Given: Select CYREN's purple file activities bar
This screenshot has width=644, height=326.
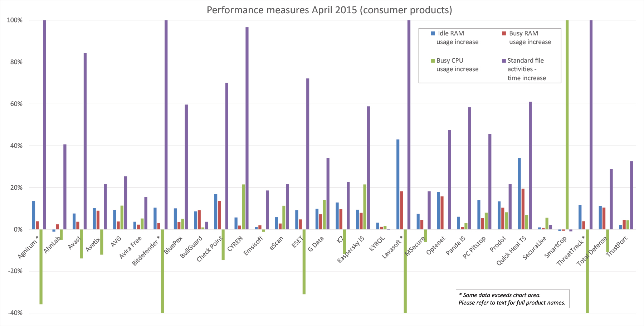Looking at the screenshot, I should point(247,128).
